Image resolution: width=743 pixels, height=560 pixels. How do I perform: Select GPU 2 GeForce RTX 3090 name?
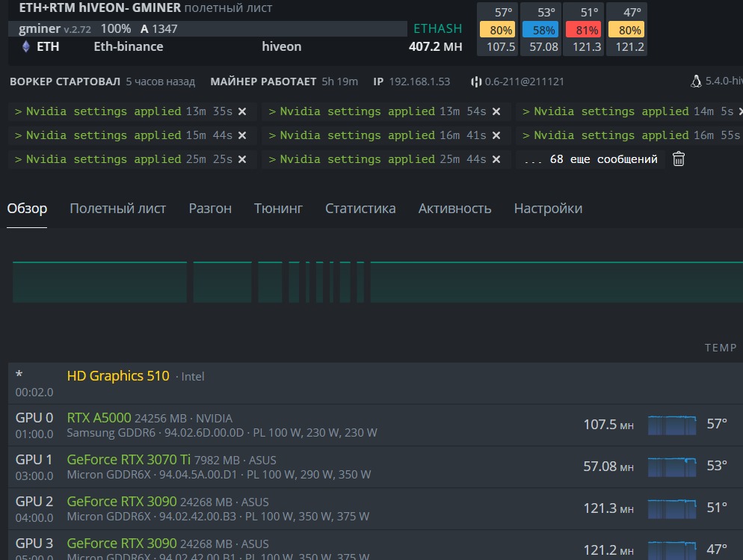coord(122,501)
